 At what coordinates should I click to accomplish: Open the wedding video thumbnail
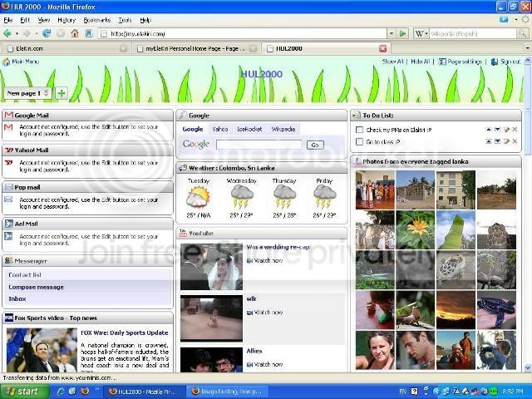coord(211,267)
